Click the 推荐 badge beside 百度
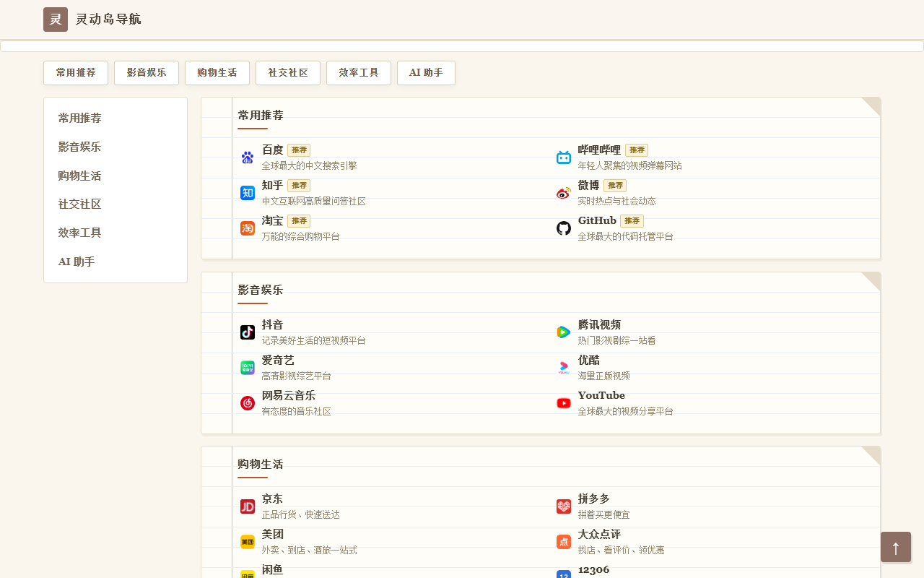924x578 pixels. [299, 150]
